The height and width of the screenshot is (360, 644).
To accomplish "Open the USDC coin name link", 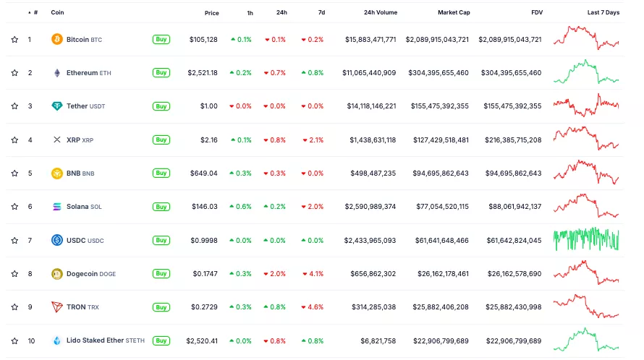I will point(76,241).
